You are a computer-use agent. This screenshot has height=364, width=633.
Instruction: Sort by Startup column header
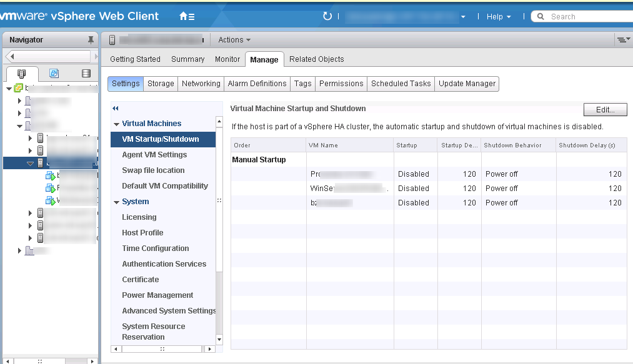[416, 145]
